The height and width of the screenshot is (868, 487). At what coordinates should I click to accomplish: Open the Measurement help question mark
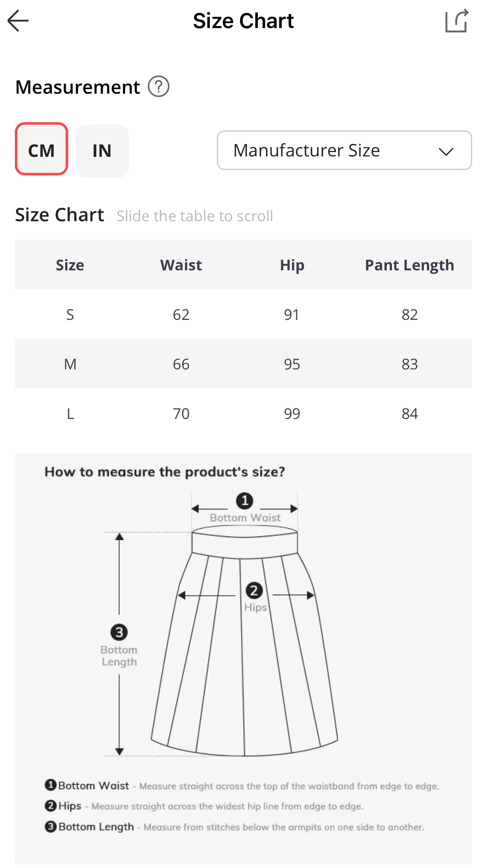pos(159,87)
